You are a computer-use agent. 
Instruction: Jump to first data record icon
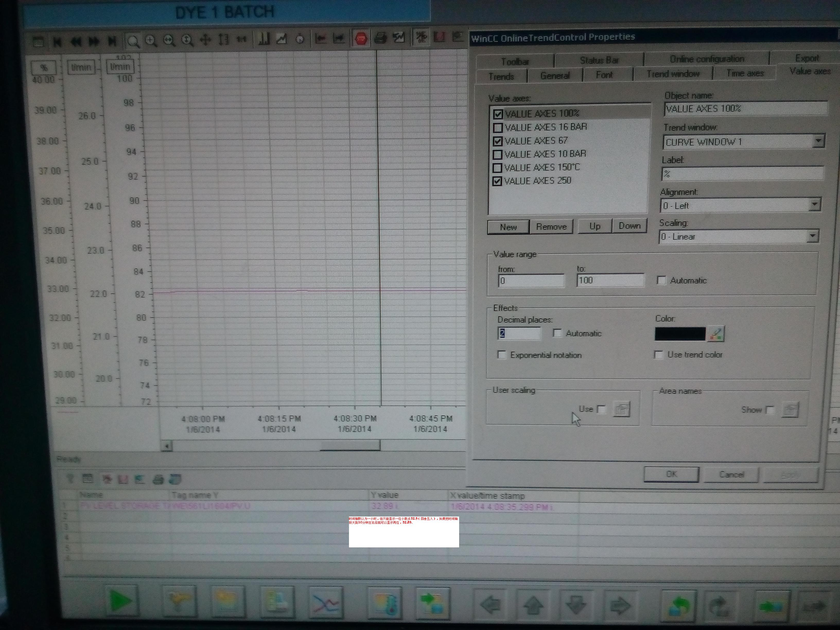(57, 42)
